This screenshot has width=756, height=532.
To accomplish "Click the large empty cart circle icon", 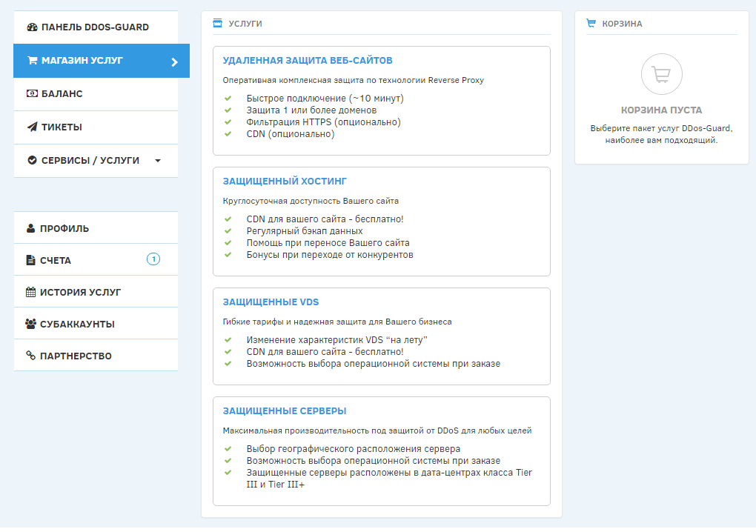I will coord(661,74).
